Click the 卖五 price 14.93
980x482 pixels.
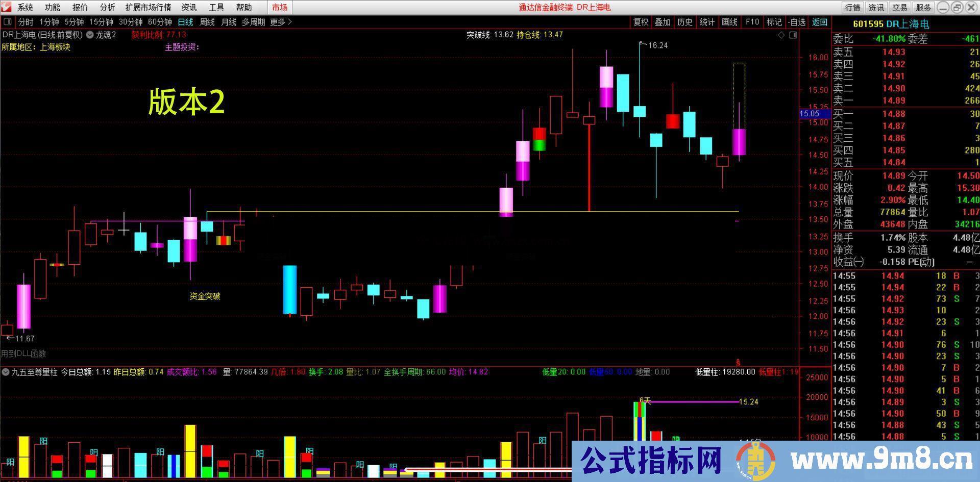pos(894,52)
